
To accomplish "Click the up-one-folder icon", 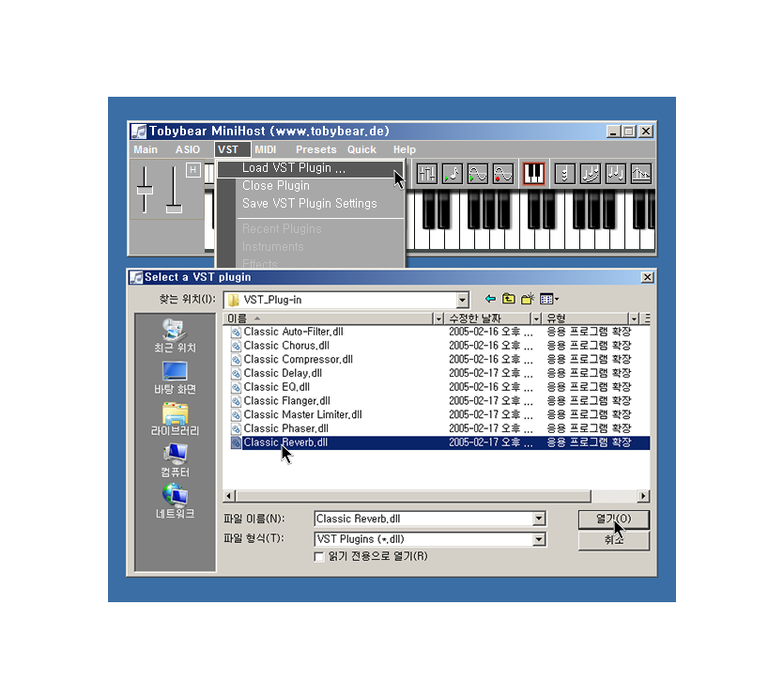I will click(509, 300).
